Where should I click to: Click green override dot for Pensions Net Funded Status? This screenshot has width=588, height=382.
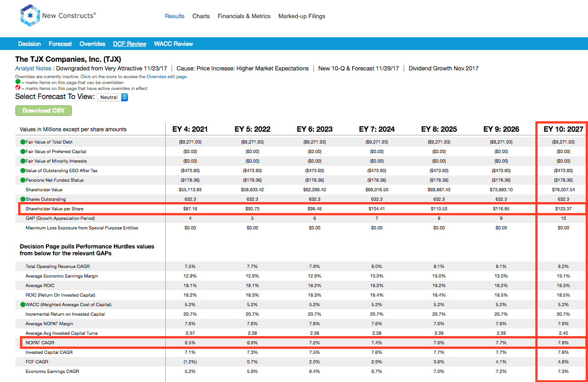tap(23, 180)
